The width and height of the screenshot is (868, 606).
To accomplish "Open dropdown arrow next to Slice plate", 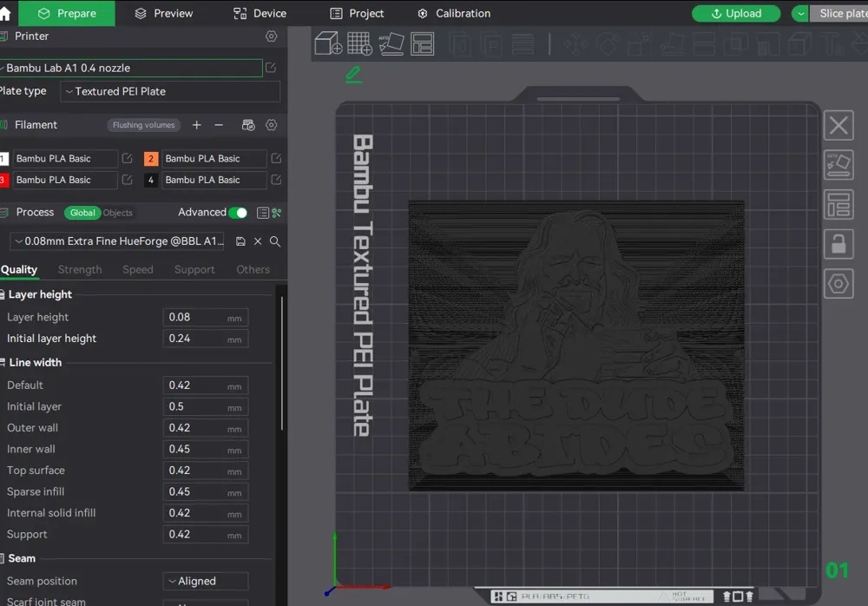I will coord(800,13).
